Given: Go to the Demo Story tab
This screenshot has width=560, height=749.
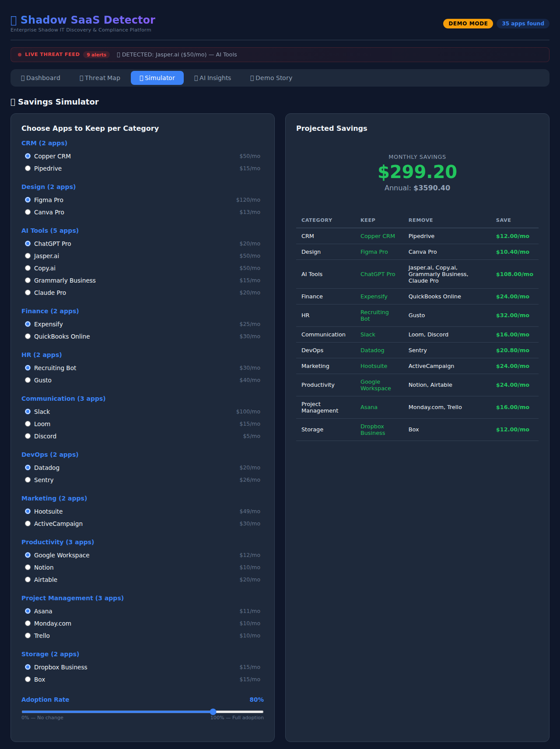Looking at the screenshot, I should click(x=271, y=78).
